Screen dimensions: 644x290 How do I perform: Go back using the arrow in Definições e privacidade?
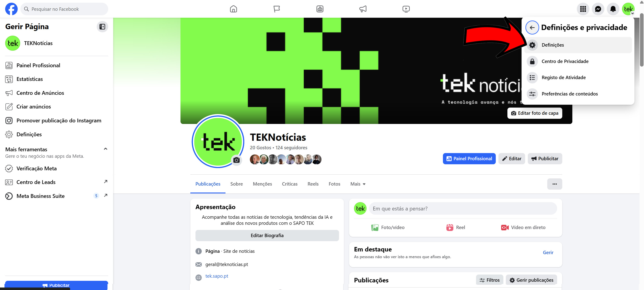pos(532,28)
